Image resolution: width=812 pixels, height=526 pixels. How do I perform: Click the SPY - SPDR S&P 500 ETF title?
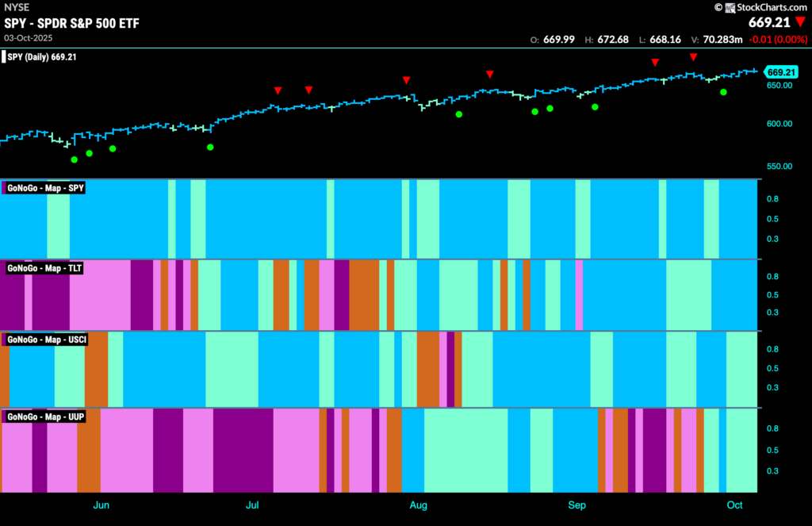72,23
